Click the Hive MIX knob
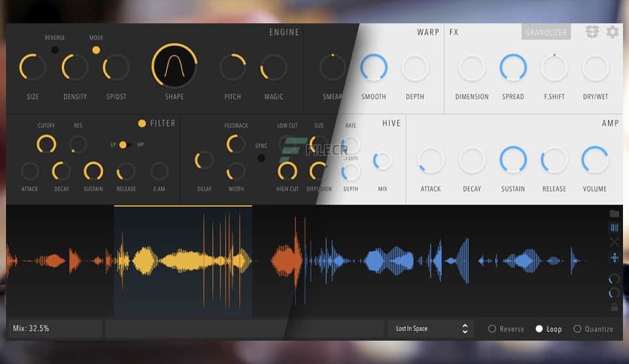The height and width of the screenshot is (364, 629). coord(382,161)
